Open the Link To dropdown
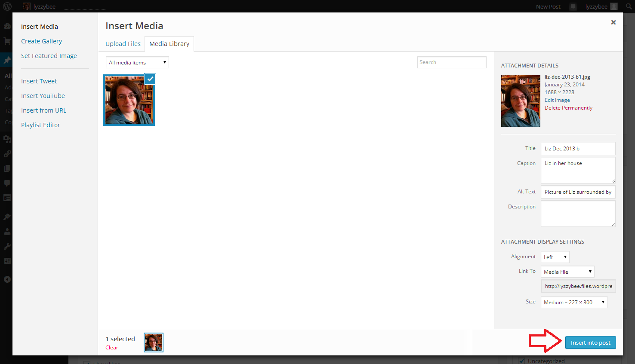The width and height of the screenshot is (635, 364). pyautogui.click(x=567, y=272)
